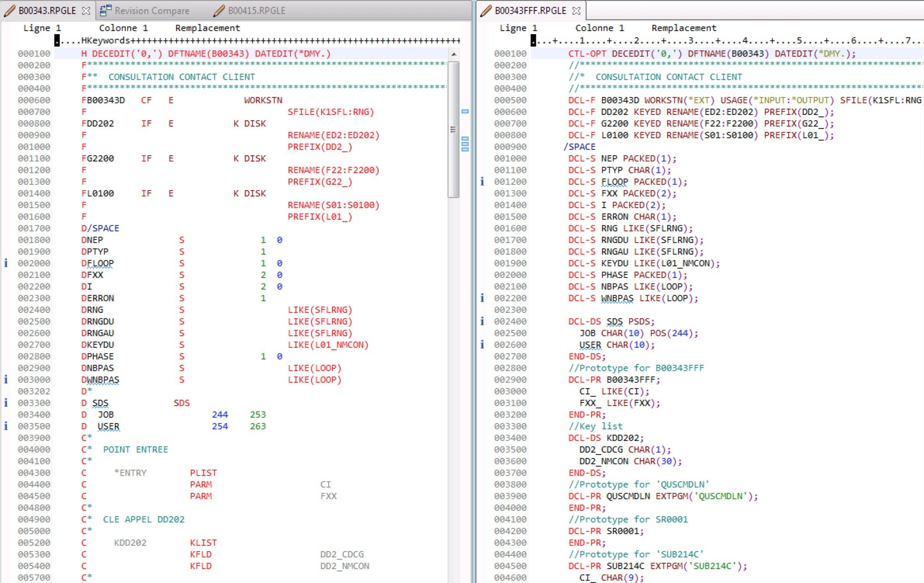The image size is (924, 583).
Task: Click RENAME(ED2:ED202) in left editor
Action: coord(333,135)
